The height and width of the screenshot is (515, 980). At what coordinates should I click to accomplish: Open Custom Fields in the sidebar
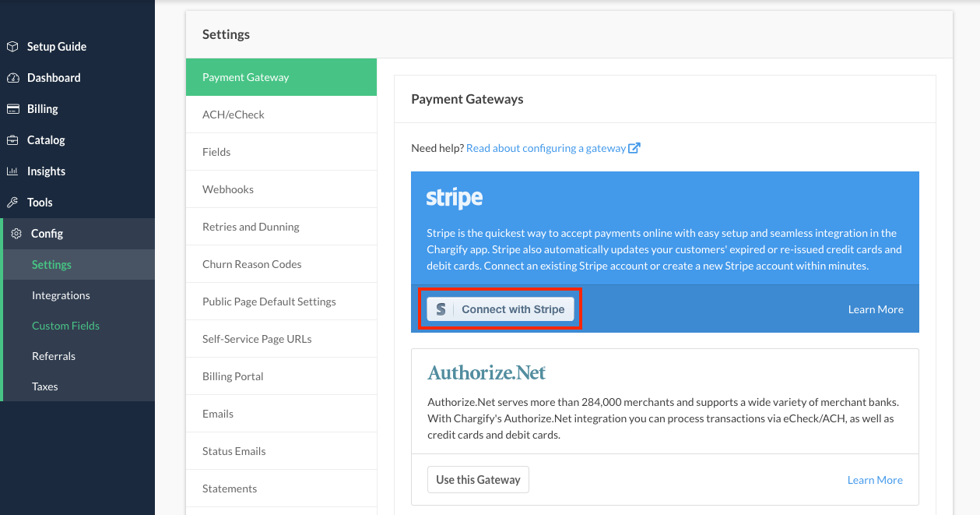point(65,326)
